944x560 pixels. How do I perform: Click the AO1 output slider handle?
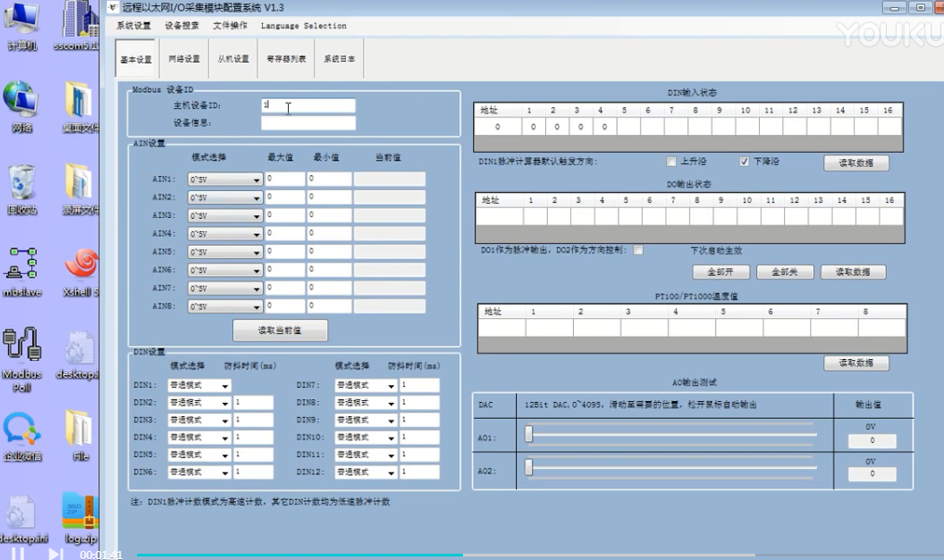tap(529, 434)
